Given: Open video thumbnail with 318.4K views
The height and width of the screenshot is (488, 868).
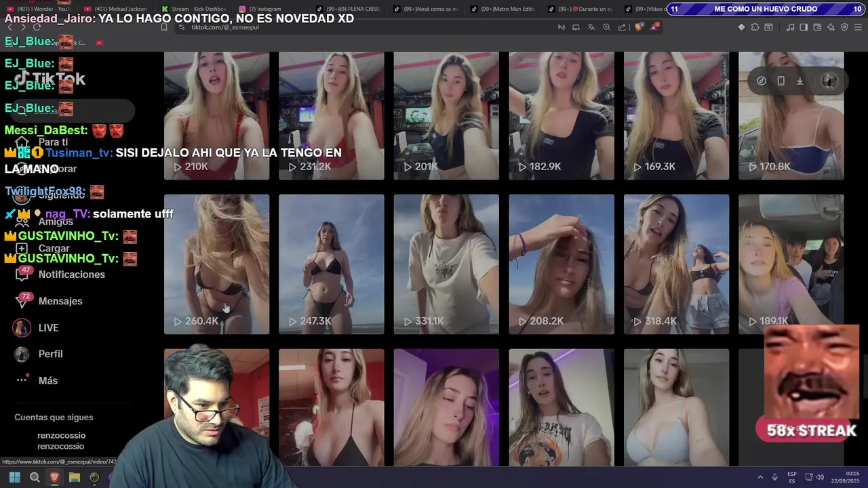Looking at the screenshot, I should click(x=676, y=264).
